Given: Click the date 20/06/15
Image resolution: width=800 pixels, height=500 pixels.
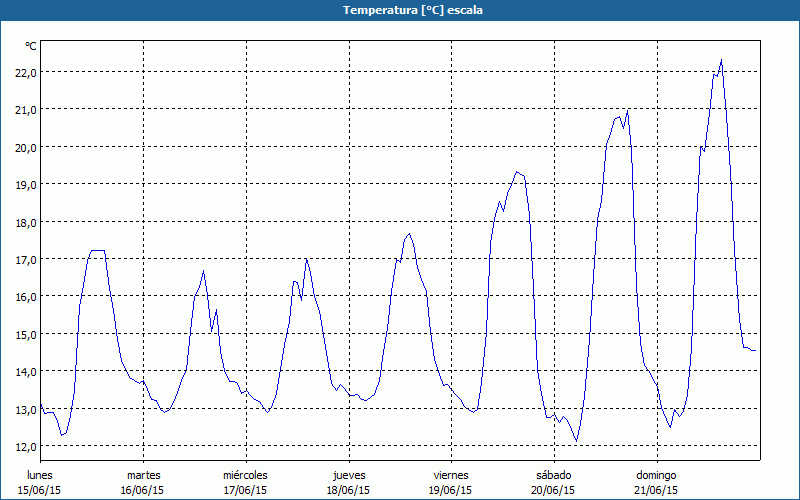Looking at the screenshot, I should [553, 490].
